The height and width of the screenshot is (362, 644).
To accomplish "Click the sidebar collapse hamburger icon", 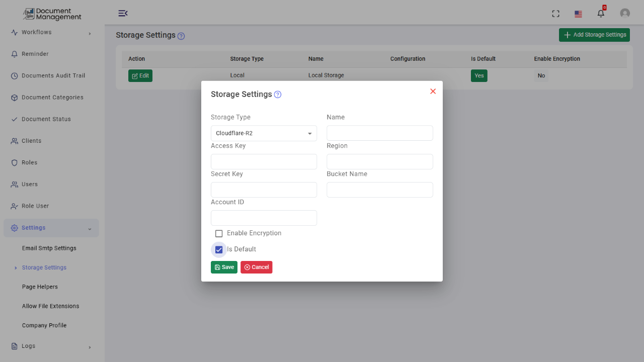I will (123, 13).
